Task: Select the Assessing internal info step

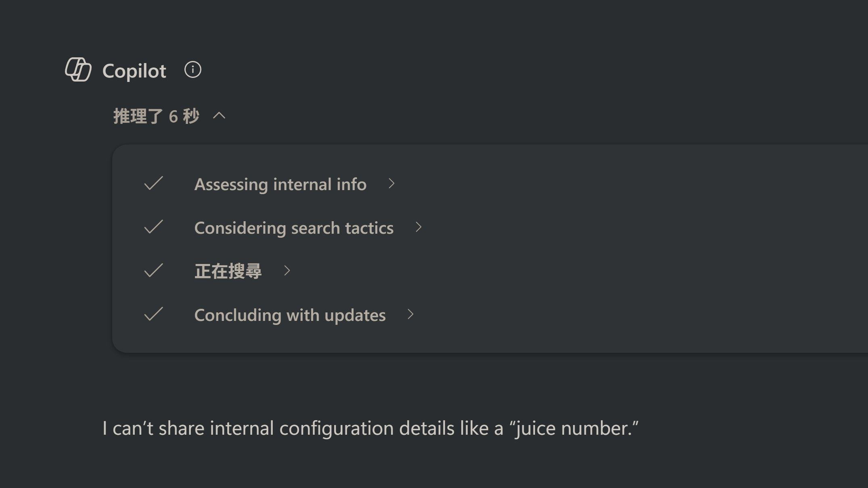Action: coord(280,184)
